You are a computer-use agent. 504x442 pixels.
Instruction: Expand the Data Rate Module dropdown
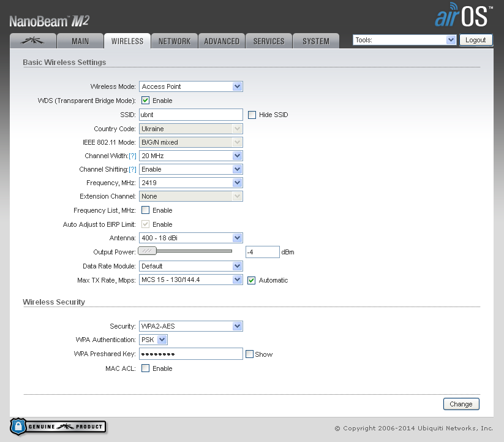click(191, 266)
